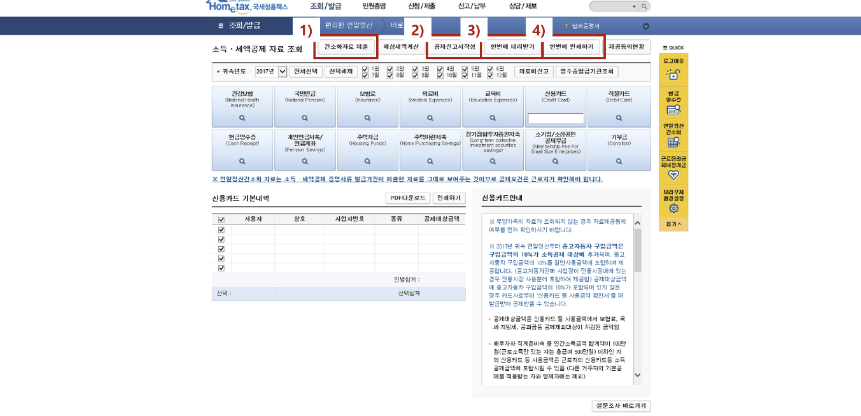Click the PDF다운로드 button
Viewport: 861px width, 416px height.
click(407, 198)
